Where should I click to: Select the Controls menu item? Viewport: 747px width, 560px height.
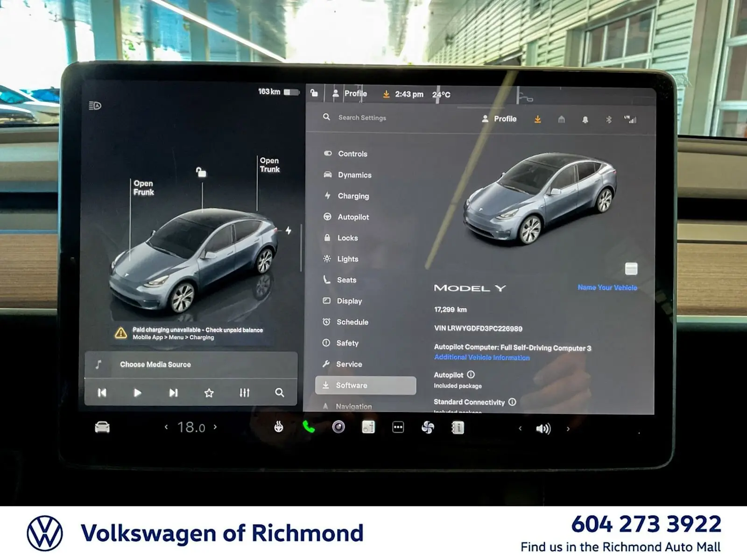352,154
